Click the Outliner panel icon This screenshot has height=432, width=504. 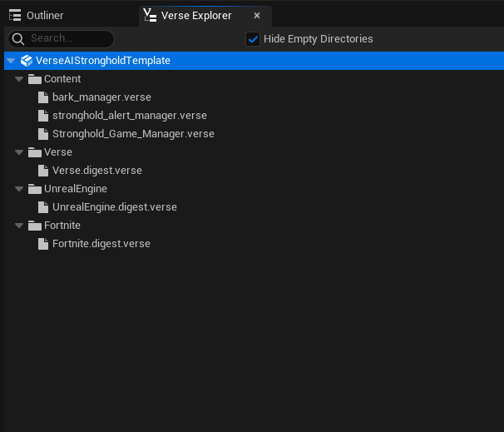point(15,16)
